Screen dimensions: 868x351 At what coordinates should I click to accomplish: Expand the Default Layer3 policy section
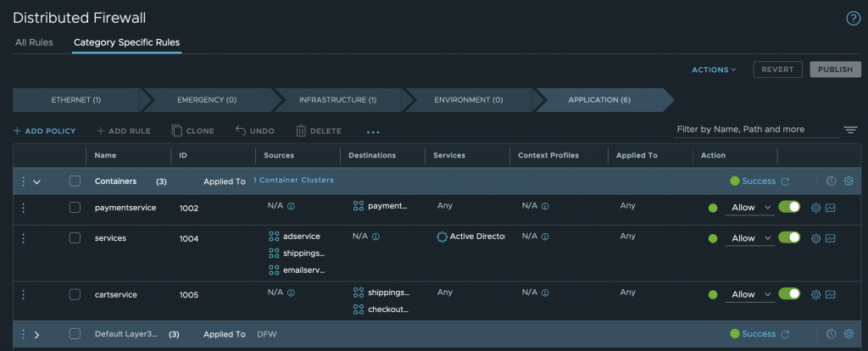point(36,334)
